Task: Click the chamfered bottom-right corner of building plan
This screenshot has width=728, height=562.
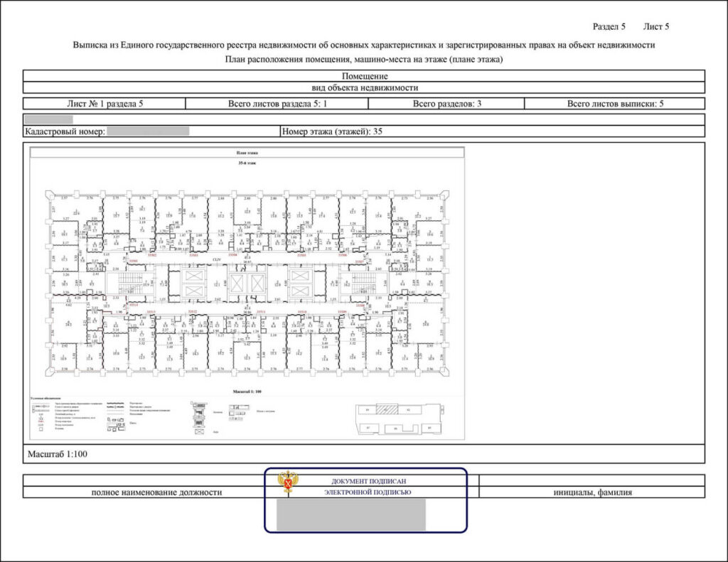Action: click(x=444, y=370)
